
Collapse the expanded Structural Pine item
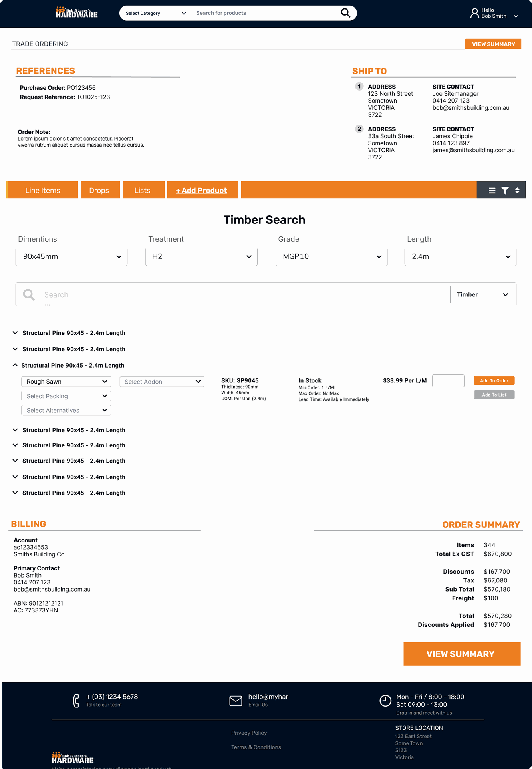[x=15, y=365]
